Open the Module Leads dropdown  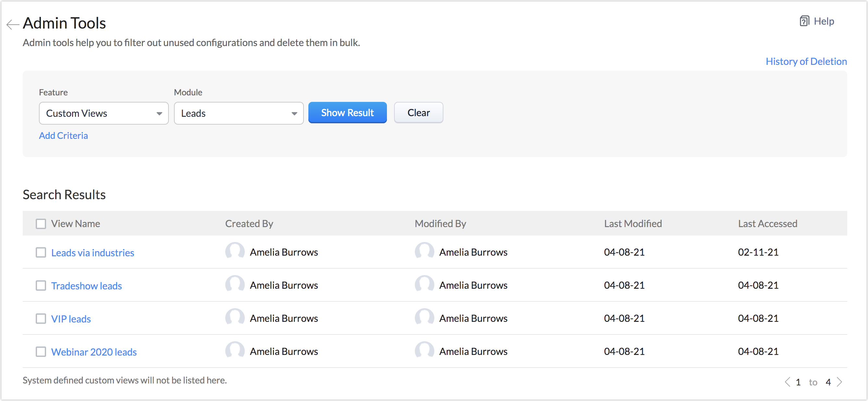click(x=239, y=113)
